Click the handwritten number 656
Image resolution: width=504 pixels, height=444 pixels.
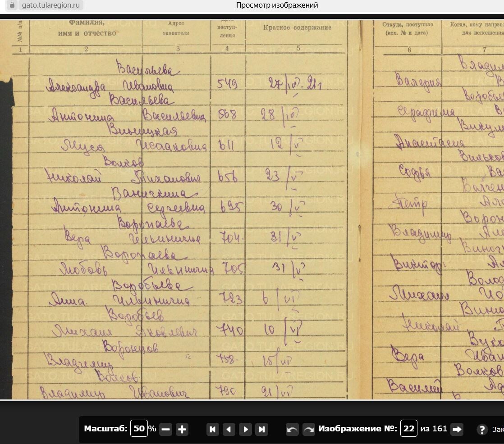(x=227, y=176)
